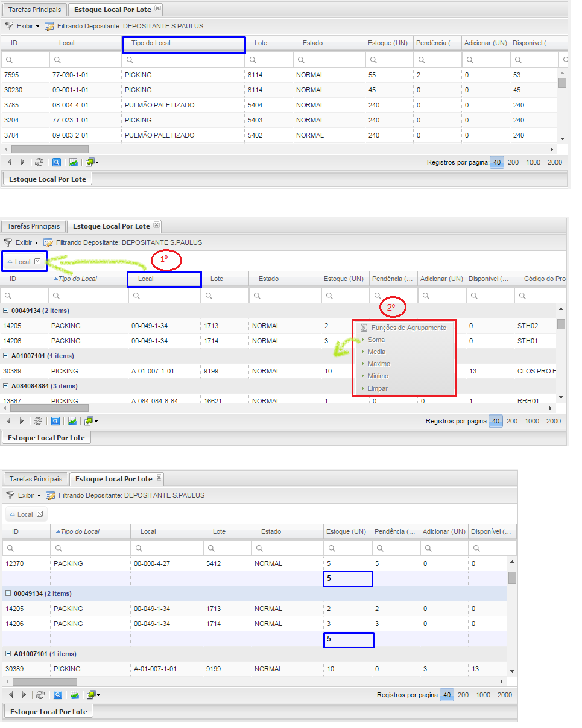Click edit-filter icon beside Filtrando Depositante, top panel
The width and height of the screenshot is (582, 728).
pyautogui.click(x=49, y=26)
